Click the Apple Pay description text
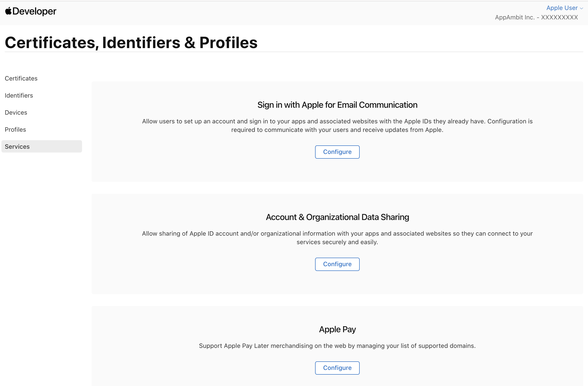The height and width of the screenshot is (386, 588). pos(337,346)
